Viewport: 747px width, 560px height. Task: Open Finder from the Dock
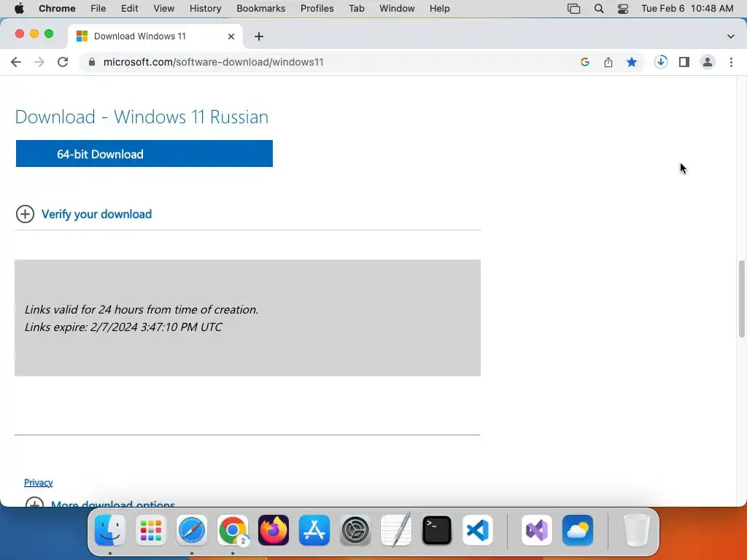click(110, 530)
